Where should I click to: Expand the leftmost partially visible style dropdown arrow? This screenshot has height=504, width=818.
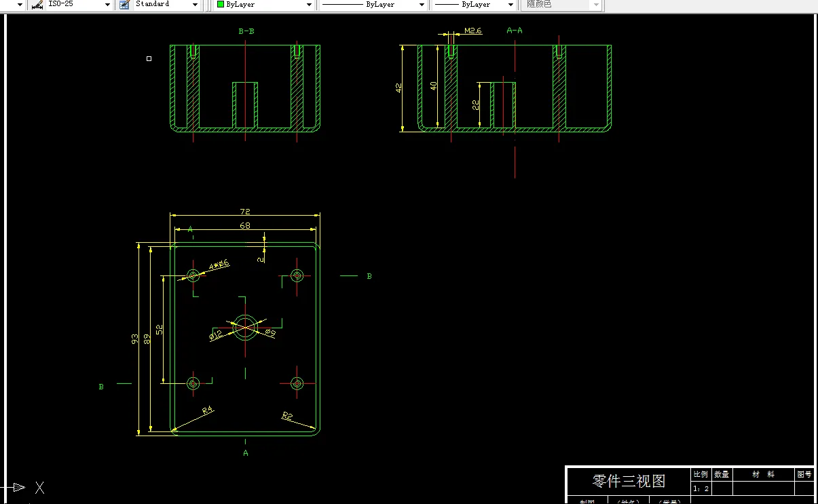pyautogui.click(x=20, y=5)
